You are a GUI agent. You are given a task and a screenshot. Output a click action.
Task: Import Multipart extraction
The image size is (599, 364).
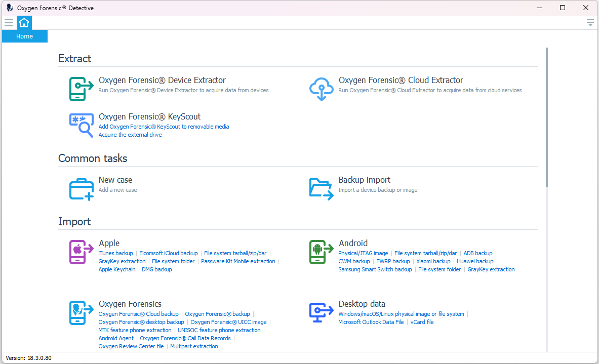coord(194,346)
